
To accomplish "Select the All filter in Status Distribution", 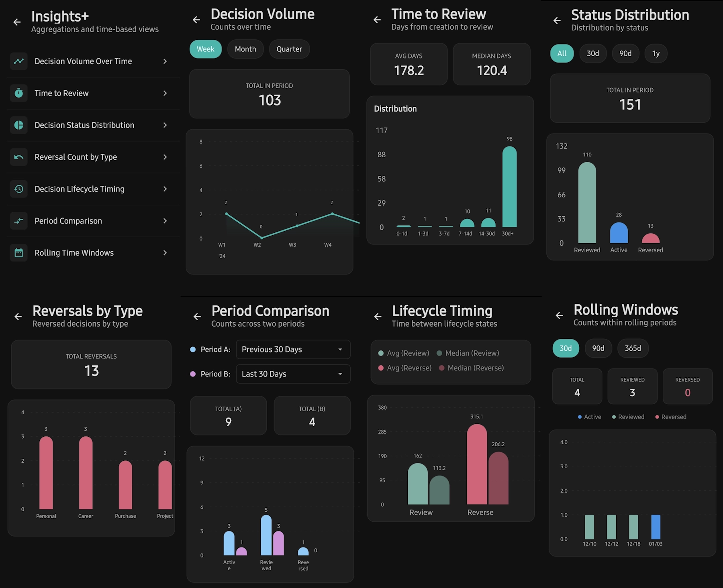I will [x=562, y=53].
